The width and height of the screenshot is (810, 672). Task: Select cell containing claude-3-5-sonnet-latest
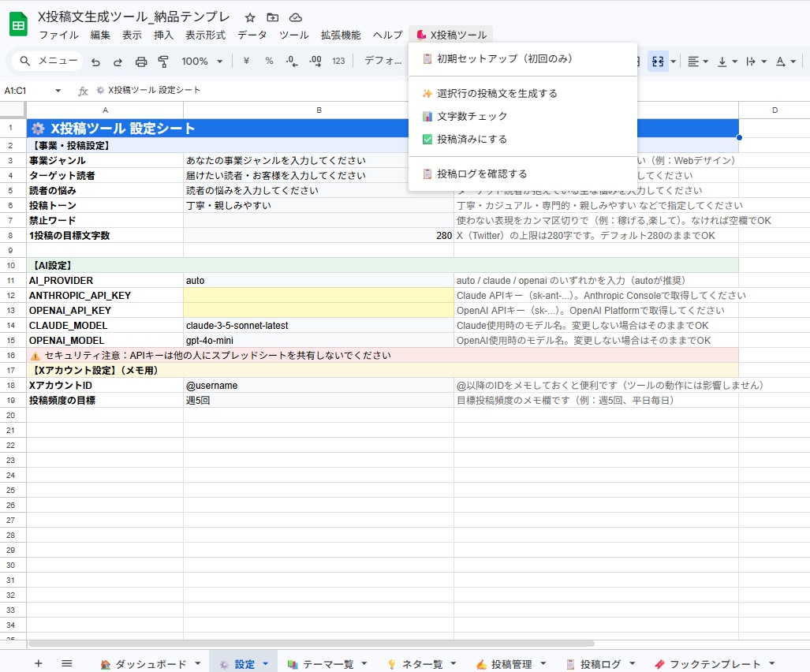(x=318, y=326)
